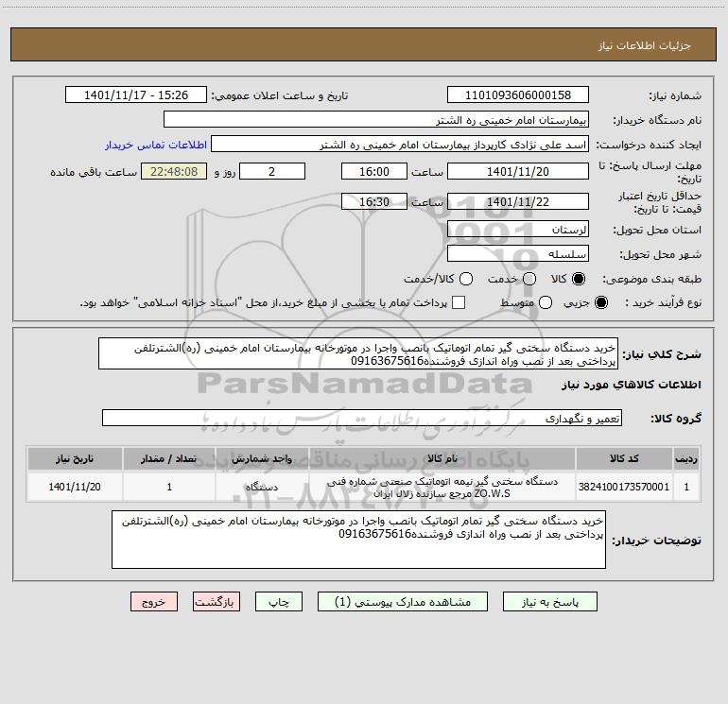The image size is (728, 704).
Task: Click the جزئیات اطلاعات نیاز header title
Action: (644, 45)
